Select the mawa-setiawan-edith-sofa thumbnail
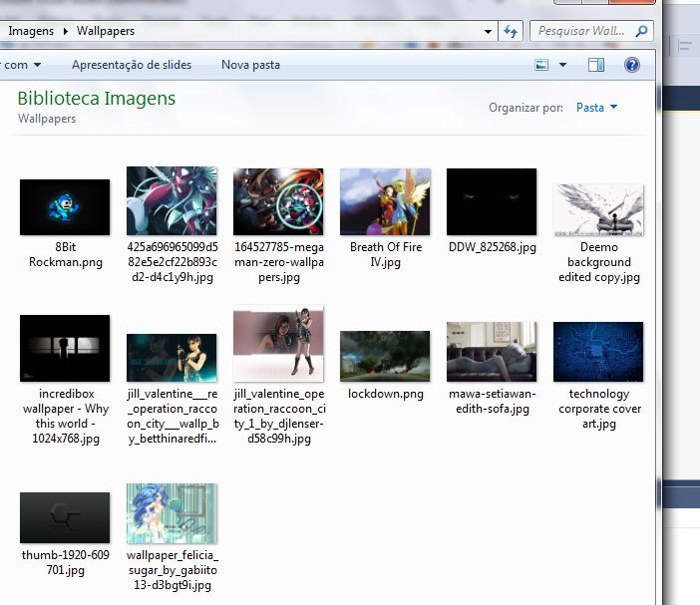This screenshot has width=700, height=605. pos(492,352)
